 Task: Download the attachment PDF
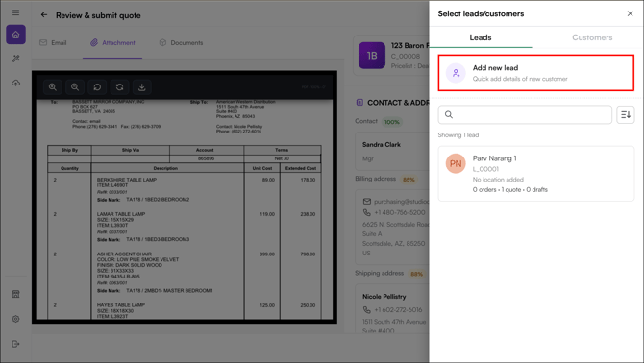[141, 87]
